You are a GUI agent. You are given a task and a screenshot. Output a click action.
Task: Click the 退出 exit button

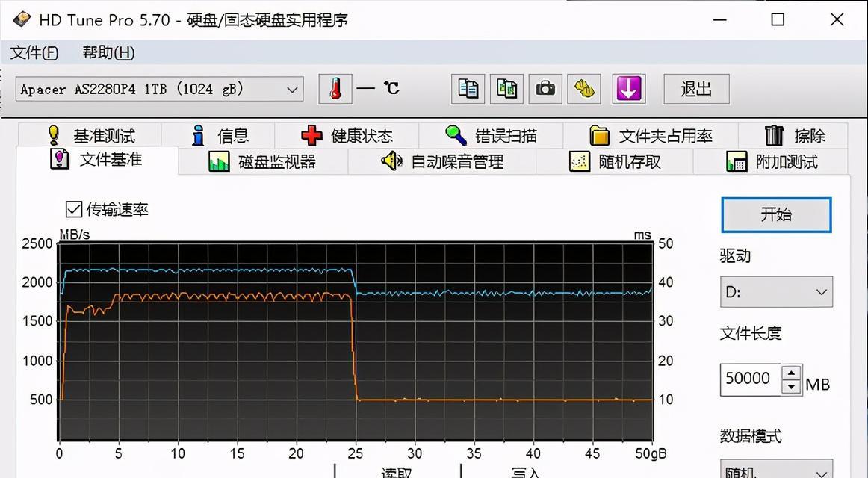[696, 89]
